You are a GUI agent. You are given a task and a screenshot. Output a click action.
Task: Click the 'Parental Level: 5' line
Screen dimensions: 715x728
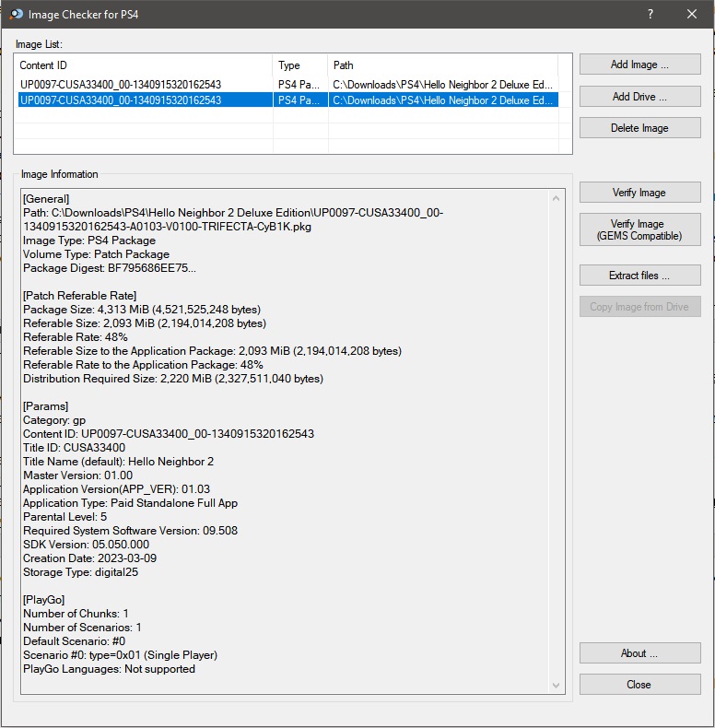pyautogui.click(x=65, y=517)
